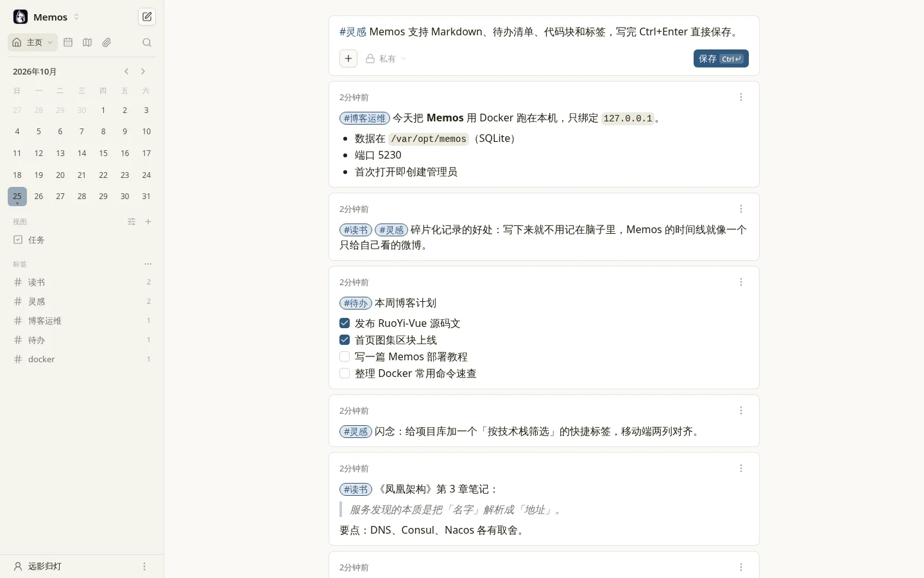
Task: Open the search magnifier icon
Action: (x=147, y=42)
